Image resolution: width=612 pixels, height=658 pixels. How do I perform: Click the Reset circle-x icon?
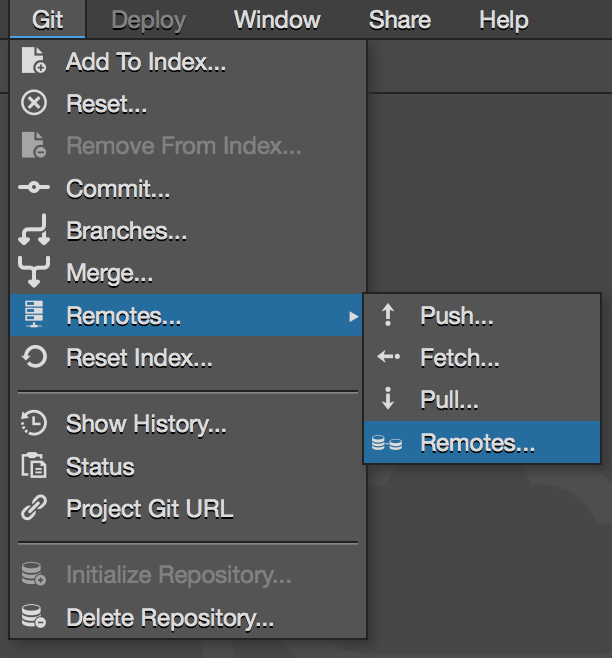coord(34,103)
